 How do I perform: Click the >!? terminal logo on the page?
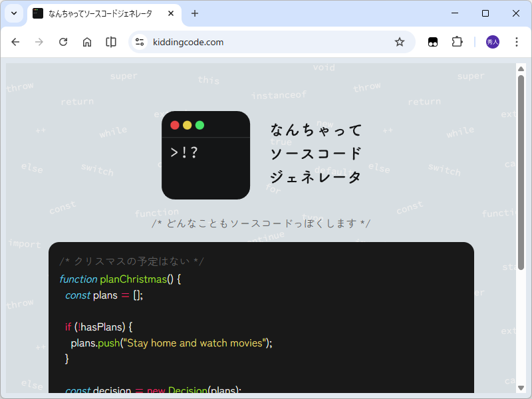tap(205, 155)
